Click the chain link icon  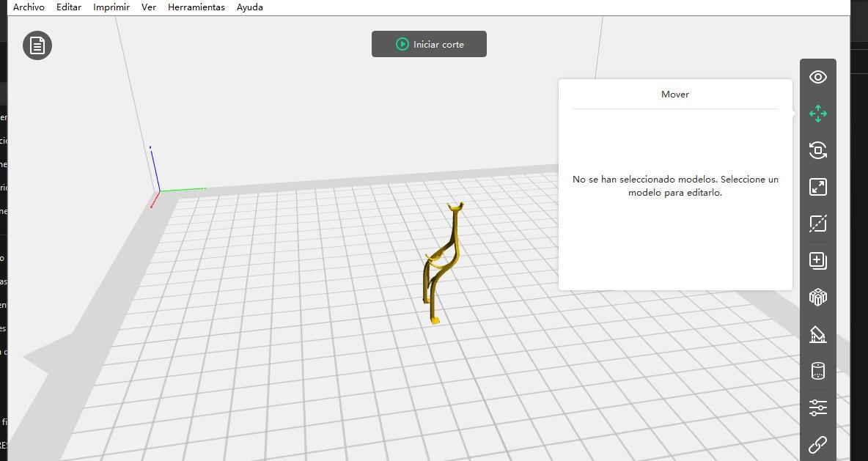click(x=817, y=444)
